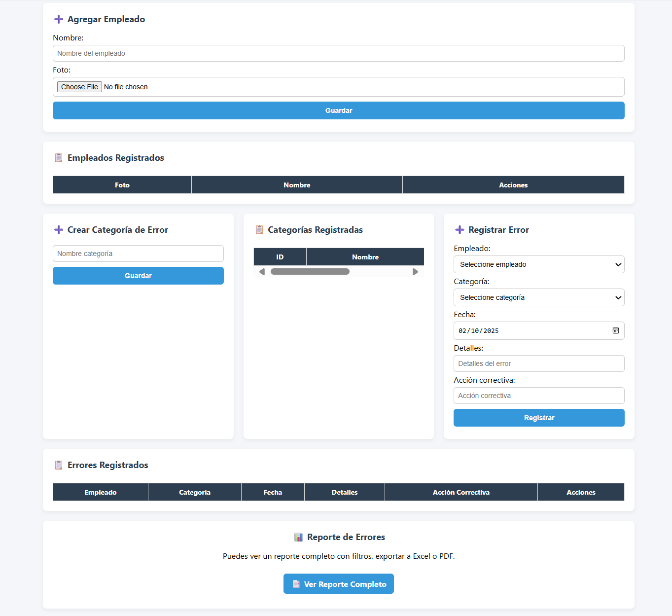Click the clipboard icon next to Categorías Registradas
672x616 pixels.
(x=259, y=229)
